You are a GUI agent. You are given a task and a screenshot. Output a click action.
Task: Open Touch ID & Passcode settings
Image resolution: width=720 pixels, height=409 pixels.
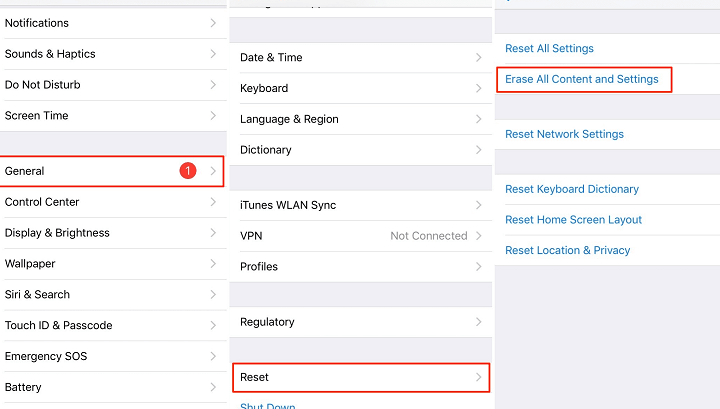click(113, 325)
